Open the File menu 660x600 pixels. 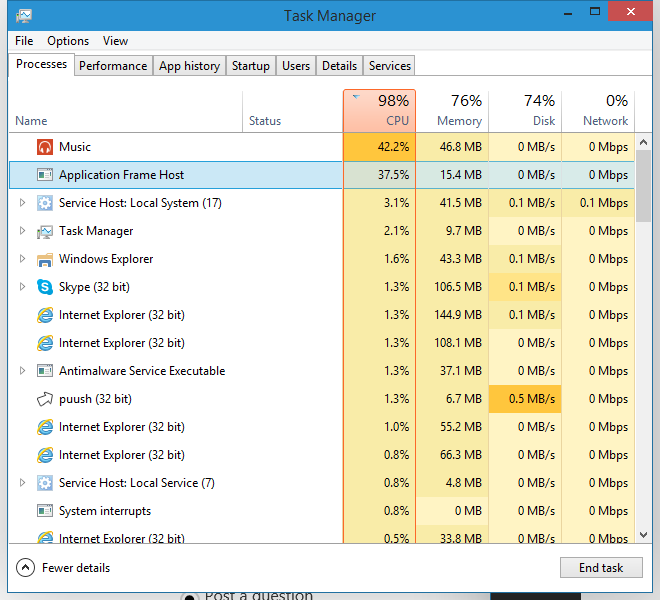click(x=24, y=41)
